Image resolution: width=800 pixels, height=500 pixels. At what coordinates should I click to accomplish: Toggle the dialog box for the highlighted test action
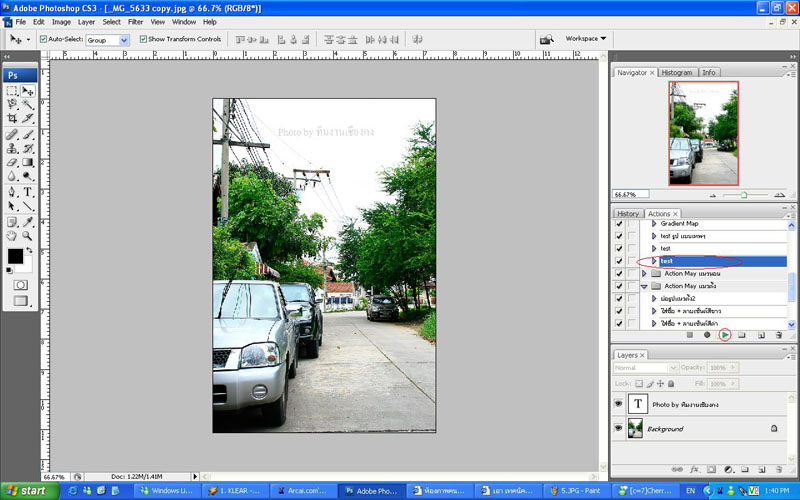(x=632, y=261)
